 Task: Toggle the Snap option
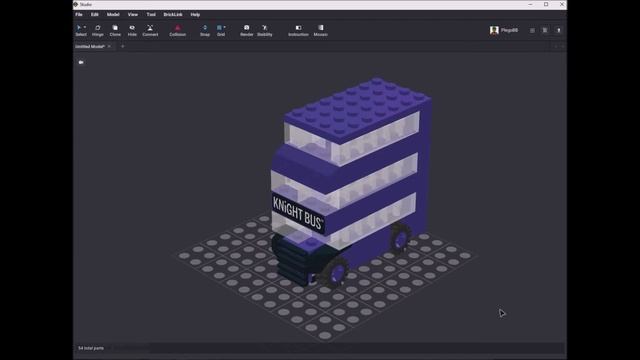click(x=205, y=30)
